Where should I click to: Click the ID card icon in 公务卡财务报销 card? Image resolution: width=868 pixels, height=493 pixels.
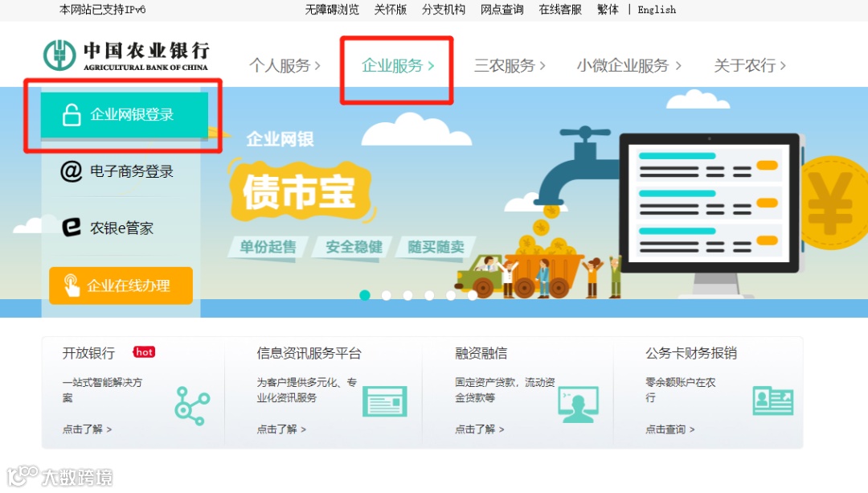(773, 401)
